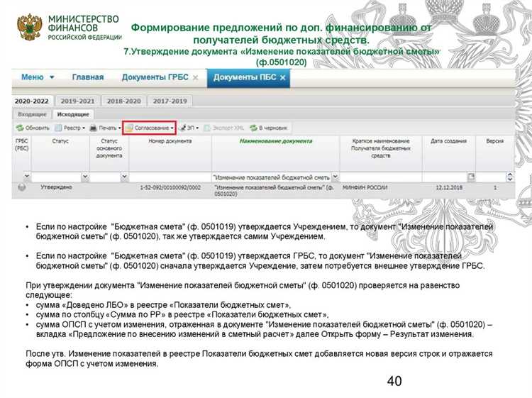Click the Краткое наименование Получателя filter field
Screen dimensions: 532x398
point(381,177)
